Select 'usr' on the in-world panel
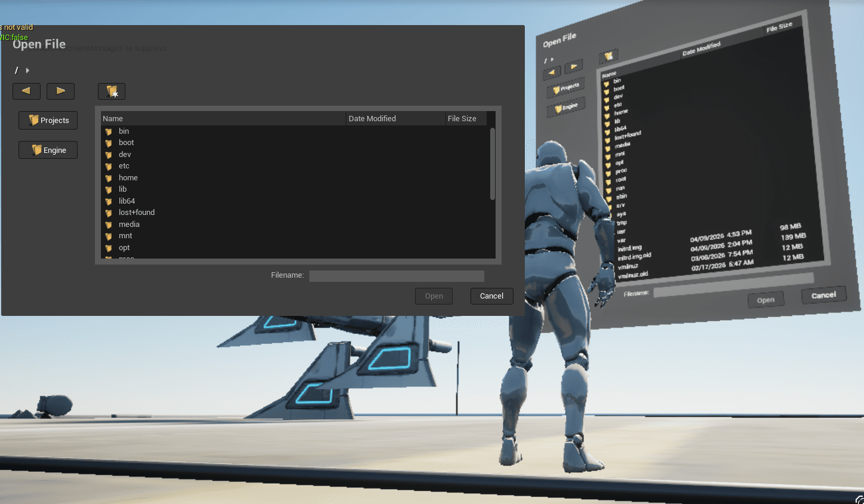 pyautogui.click(x=622, y=231)
